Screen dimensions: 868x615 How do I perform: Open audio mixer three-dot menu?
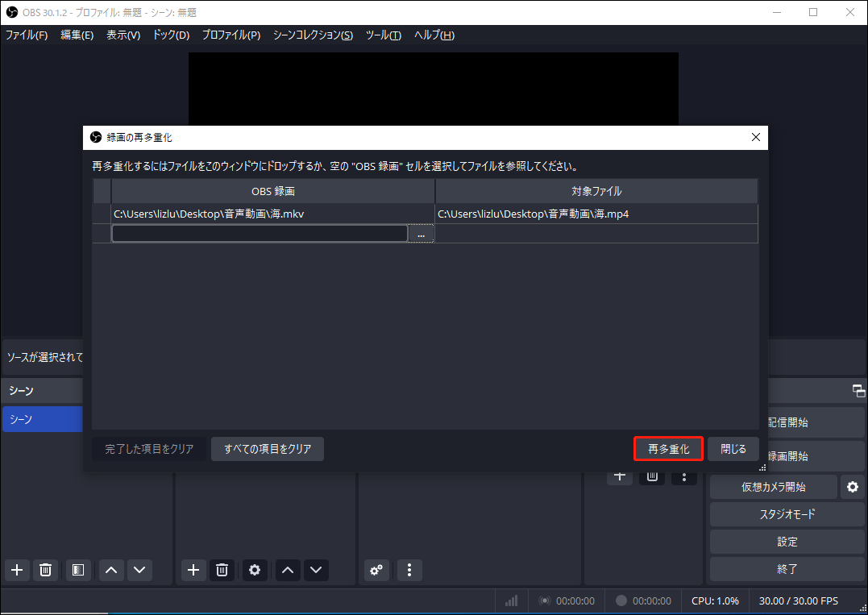409,570
